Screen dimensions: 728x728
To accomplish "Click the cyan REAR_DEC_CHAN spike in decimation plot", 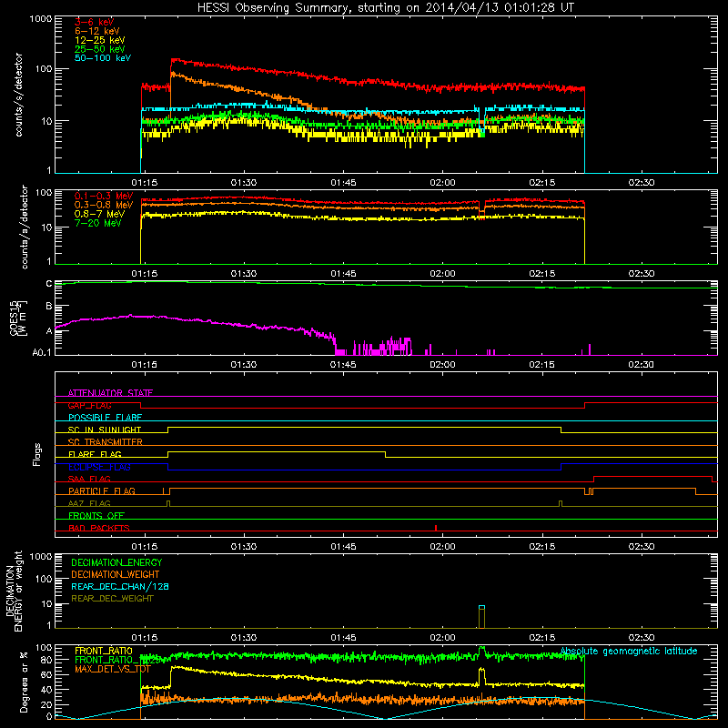I will 482,607.
